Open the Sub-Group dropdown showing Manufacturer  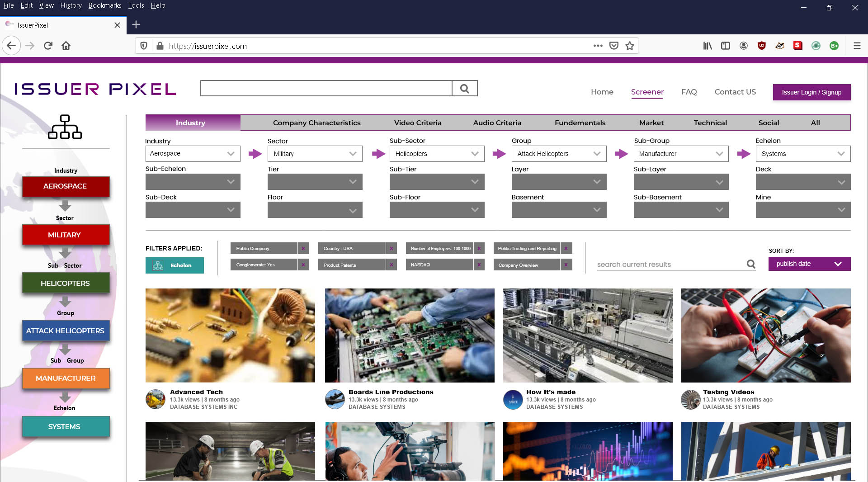(681, 154)
